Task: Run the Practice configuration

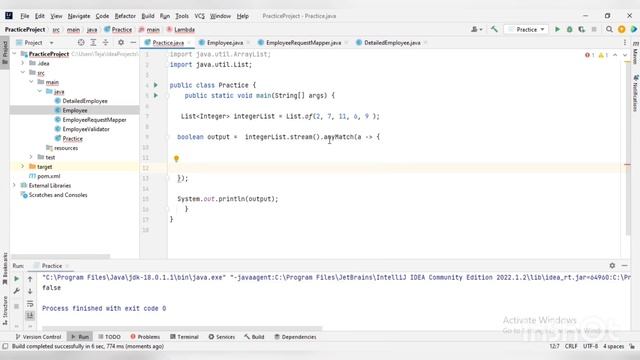Action: (x=557, y=29)
